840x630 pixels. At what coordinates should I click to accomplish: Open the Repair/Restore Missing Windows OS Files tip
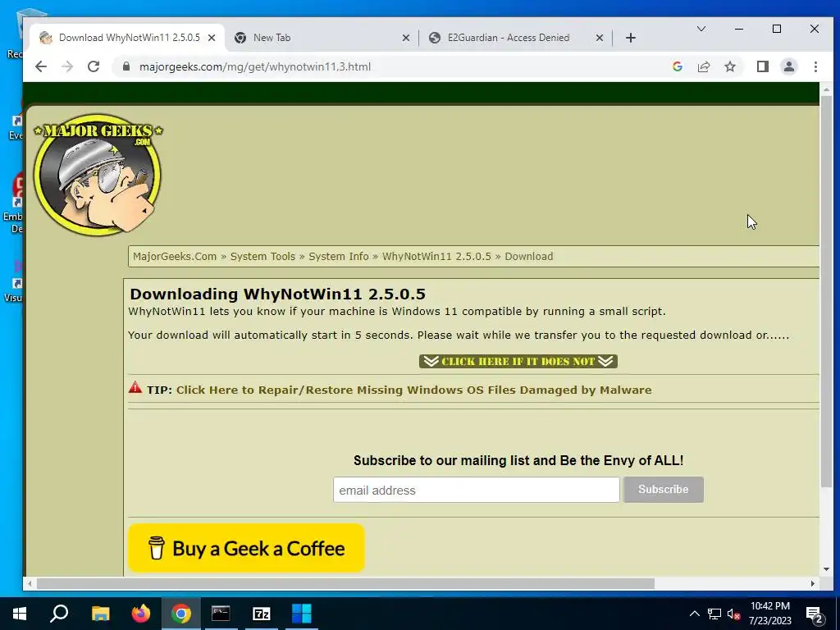413,390
